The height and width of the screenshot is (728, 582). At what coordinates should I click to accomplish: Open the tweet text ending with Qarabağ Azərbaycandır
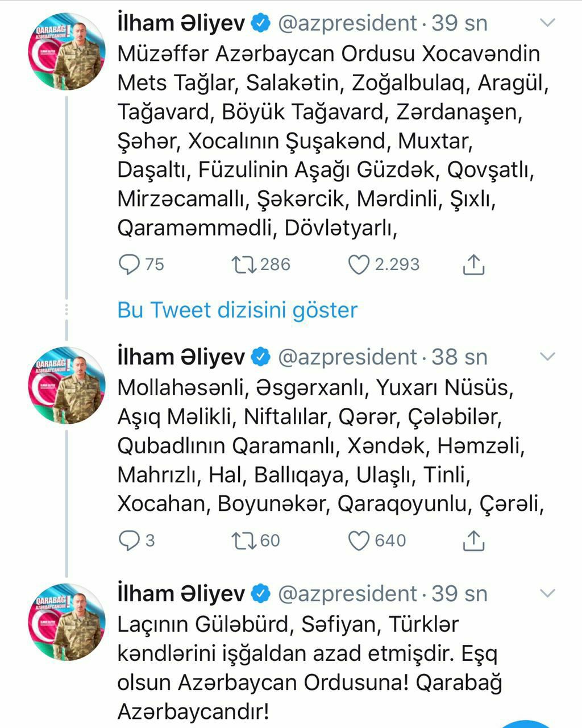click(x=310, y=668)
